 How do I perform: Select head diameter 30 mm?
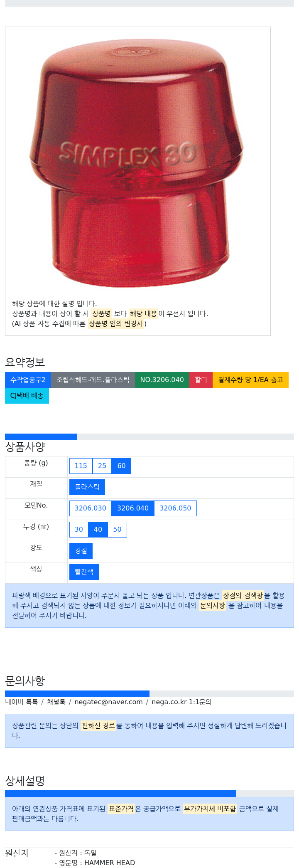(x=79, y=529)
